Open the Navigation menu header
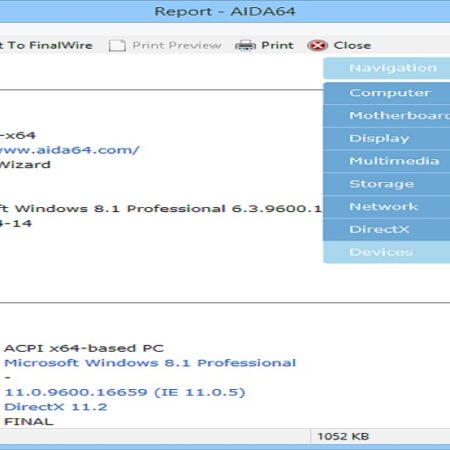This screenshot has height=450, width=450. (387, 68)
